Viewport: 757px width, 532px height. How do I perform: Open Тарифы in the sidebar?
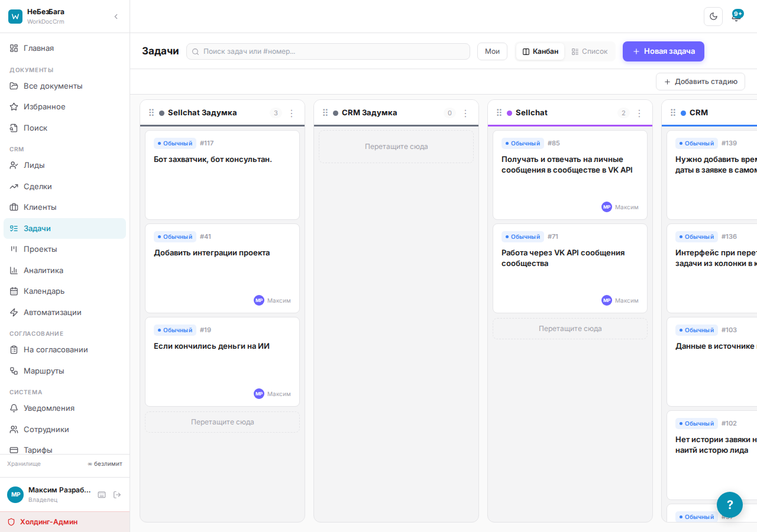(64, 449)
